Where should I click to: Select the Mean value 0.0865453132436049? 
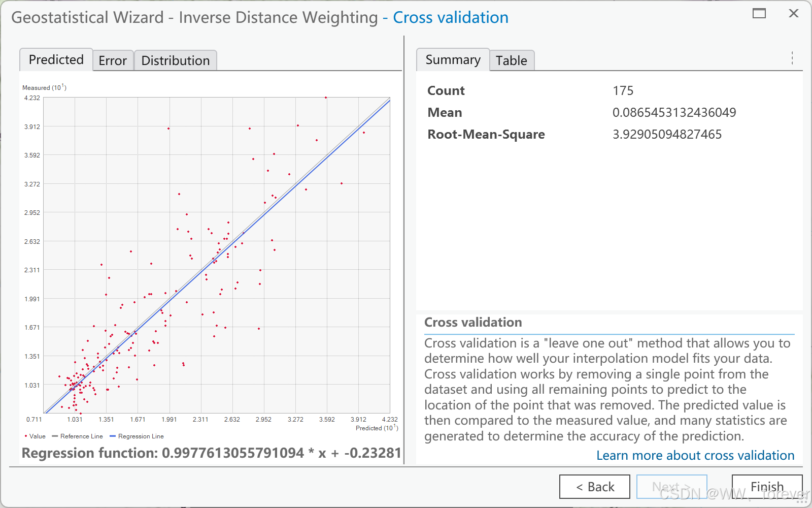coord(674,112)
